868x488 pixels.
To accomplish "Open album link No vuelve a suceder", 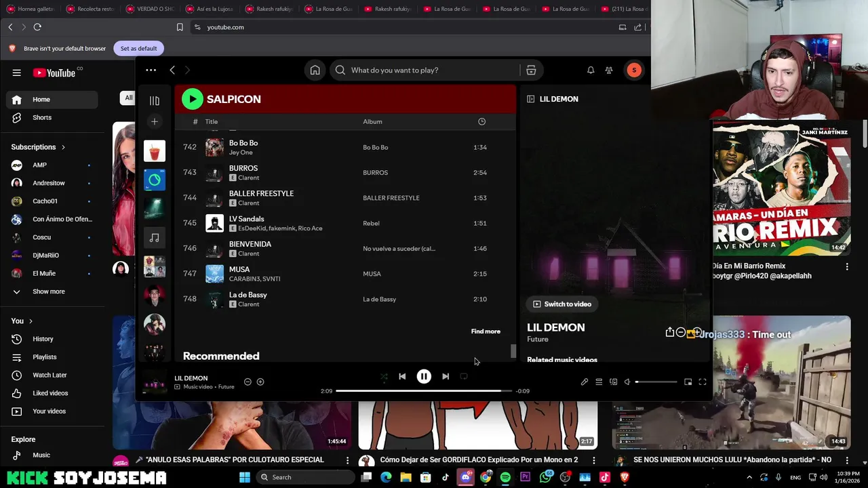I will coord(399,249).
